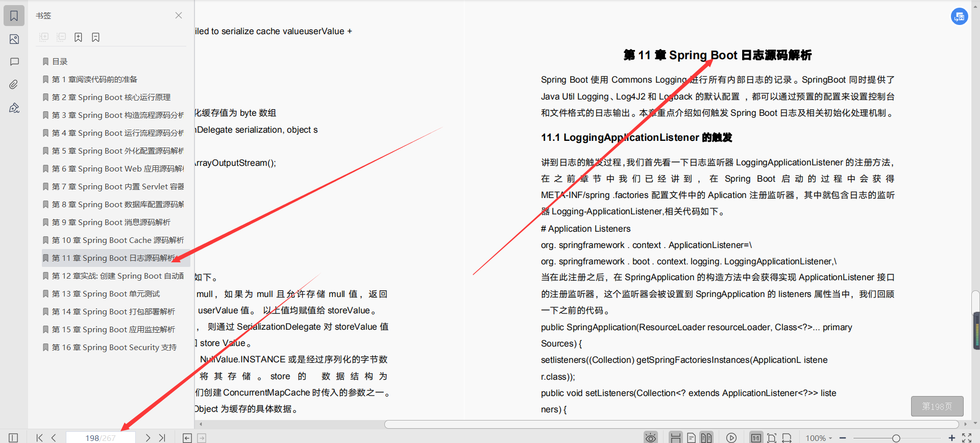Screen dimensions: 980x443
Task: Click the delete bookmark icon
Action: [x=95, y=37]
